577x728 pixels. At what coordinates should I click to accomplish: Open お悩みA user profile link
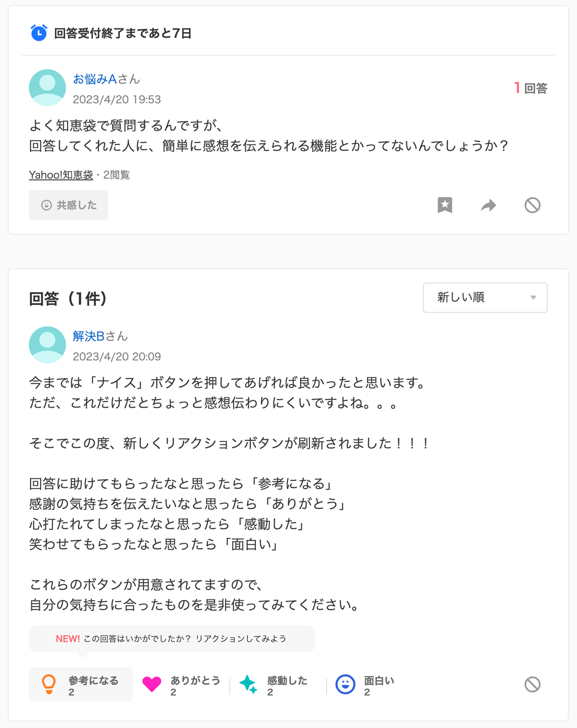(x=95, y=79)
